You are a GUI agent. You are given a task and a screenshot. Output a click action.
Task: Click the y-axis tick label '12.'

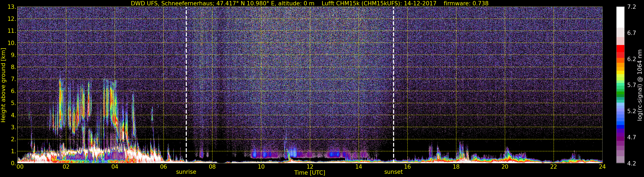click(x=12, y=19)
